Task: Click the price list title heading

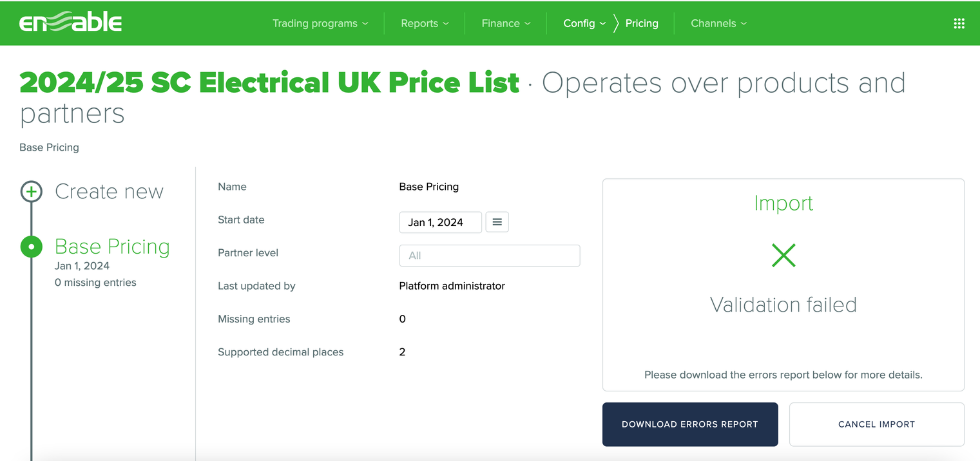Action: tap(269, 83)
